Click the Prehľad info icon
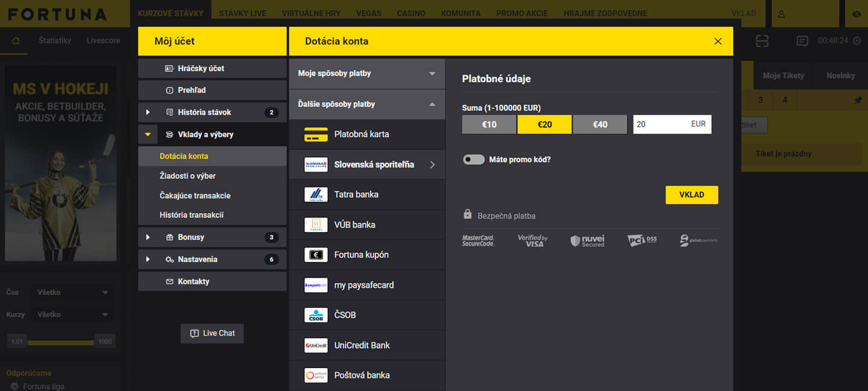Image resolution: width=868 pixels, height=391 pixels. [169, 90]
